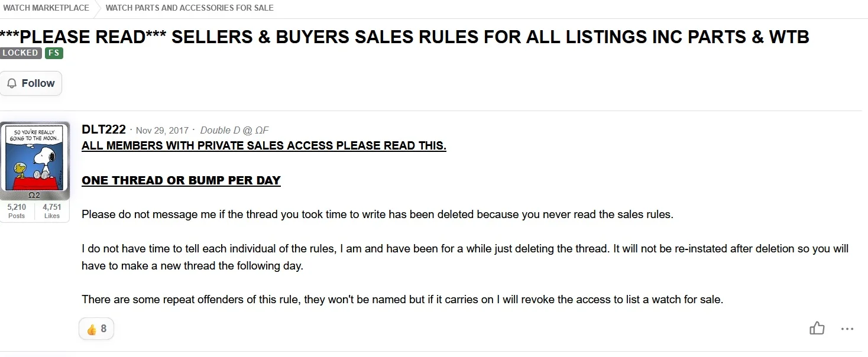Click the paragraph about repeat offenders
The height and width of the screenshot is (357, 868).
point(402,300)
